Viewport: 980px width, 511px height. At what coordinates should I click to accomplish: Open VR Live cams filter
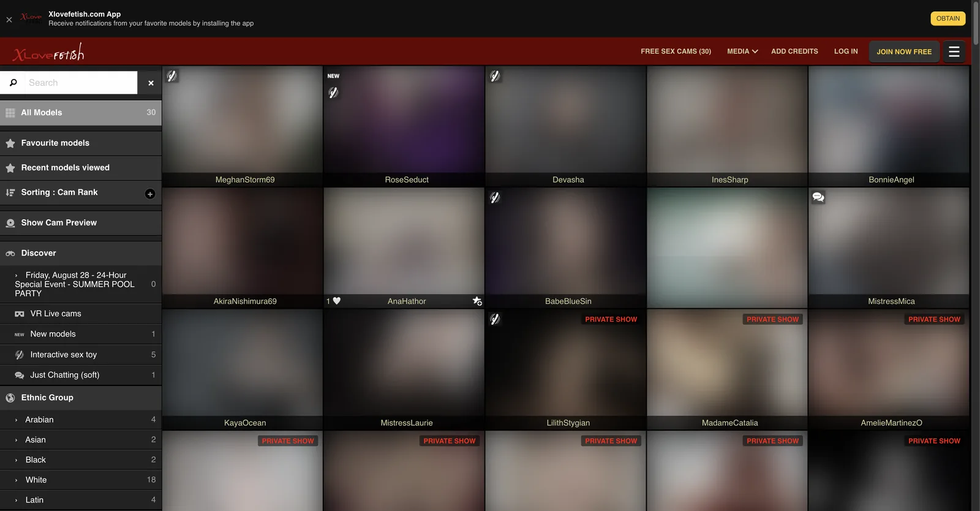pos(81,314)
